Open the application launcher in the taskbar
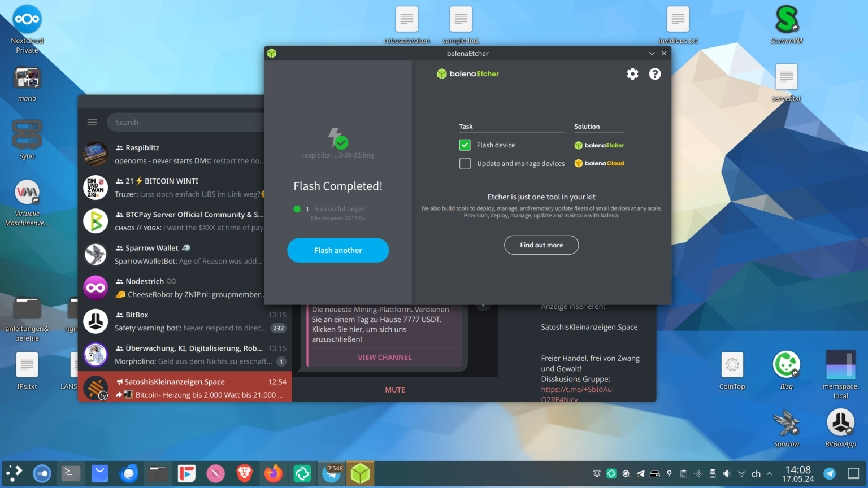Viewport: 868px width, 488px height. tap(14, 473)
